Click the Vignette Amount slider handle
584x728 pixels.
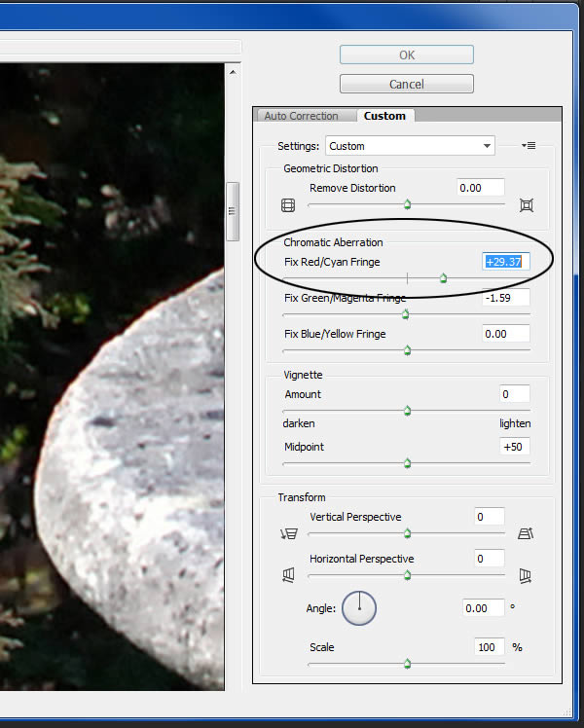point(407,411)
